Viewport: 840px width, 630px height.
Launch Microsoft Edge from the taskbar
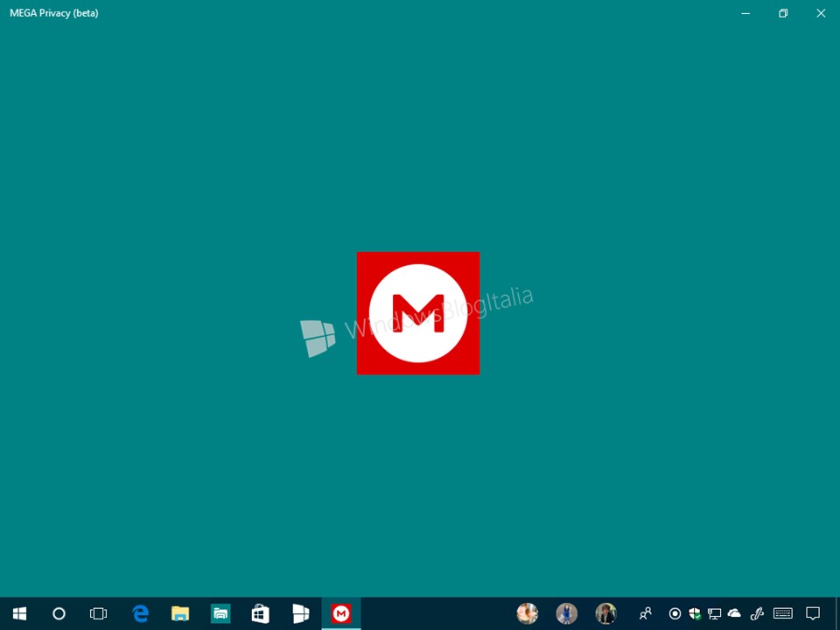140,613
